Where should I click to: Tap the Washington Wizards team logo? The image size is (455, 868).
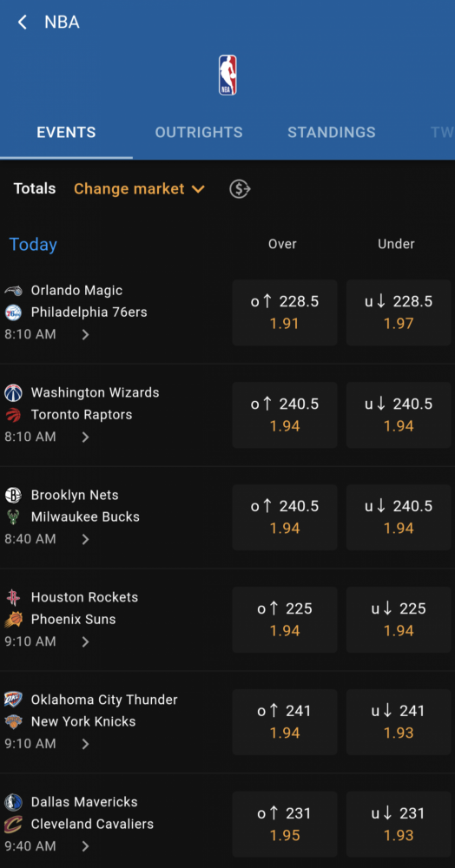pos(13,393)
